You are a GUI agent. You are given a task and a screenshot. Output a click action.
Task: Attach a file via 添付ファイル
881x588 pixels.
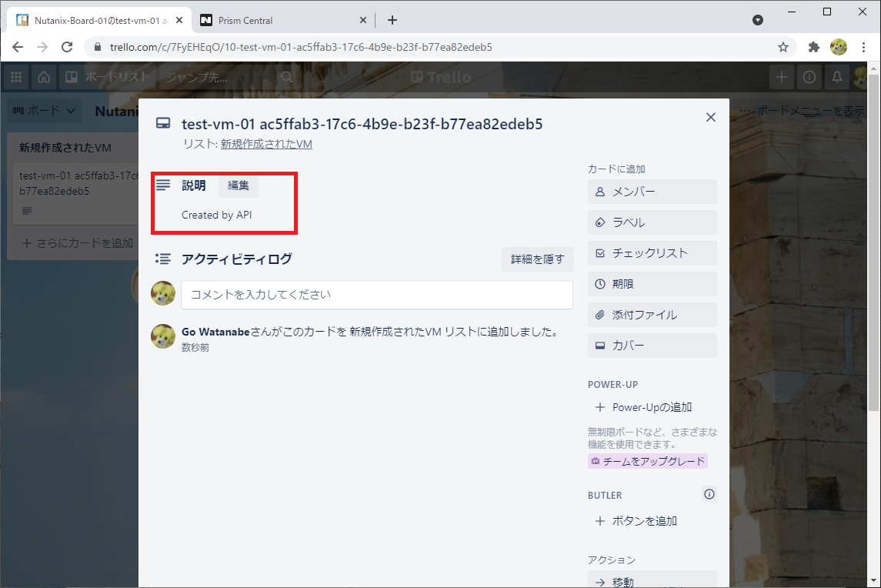(651, 314)
